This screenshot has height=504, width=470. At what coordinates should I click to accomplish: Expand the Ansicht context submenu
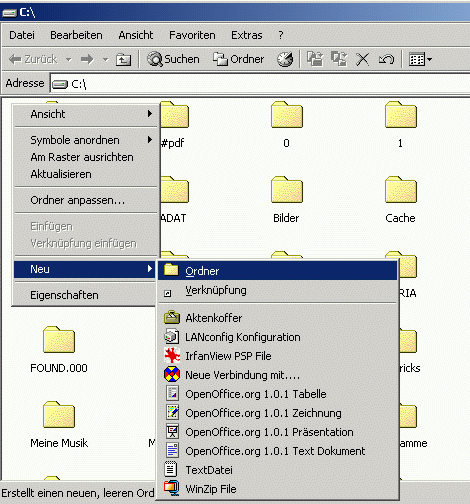click(x=86, y=114)
